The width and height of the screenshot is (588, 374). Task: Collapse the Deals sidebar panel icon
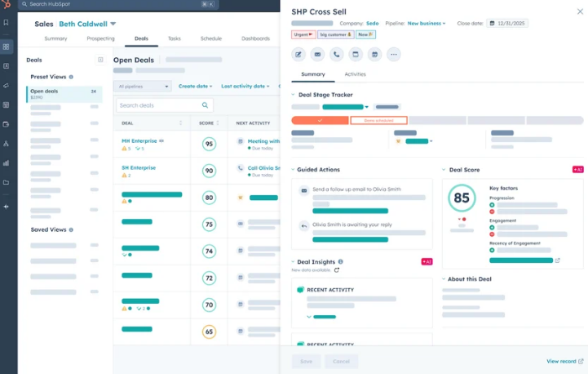click(x=101, y=60)
